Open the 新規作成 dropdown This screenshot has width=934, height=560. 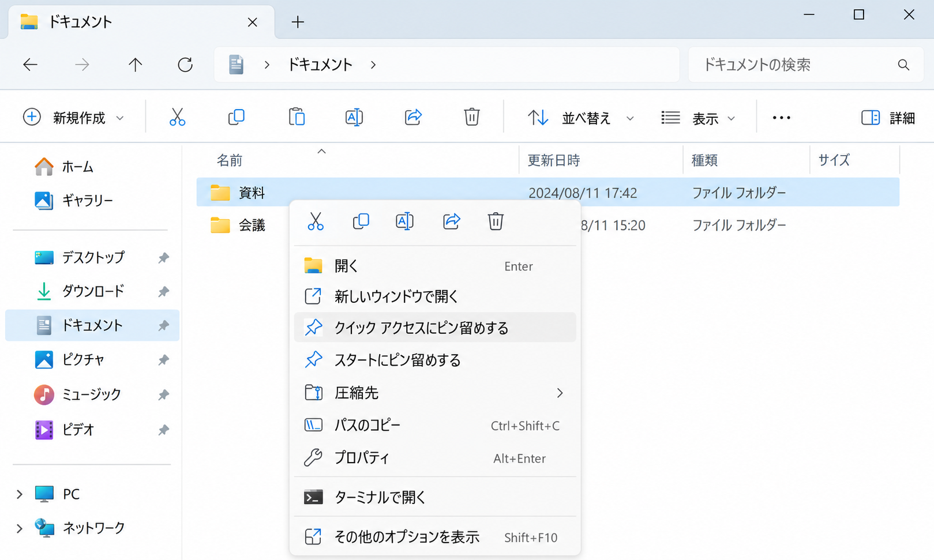(x=73, y=118)
